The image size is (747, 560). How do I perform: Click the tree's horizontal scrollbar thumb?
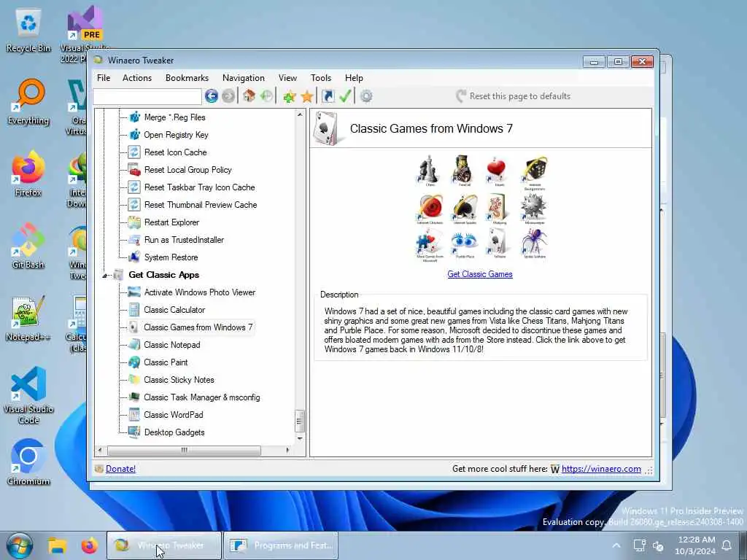pos(184,450)
